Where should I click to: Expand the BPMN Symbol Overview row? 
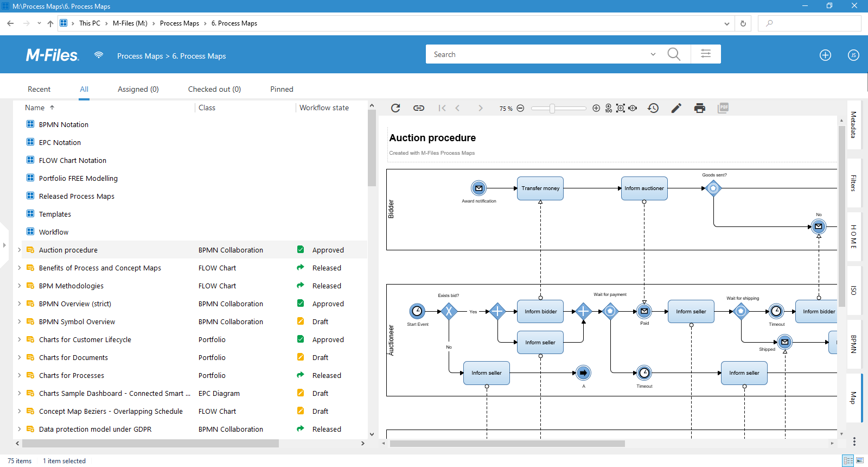20,321
